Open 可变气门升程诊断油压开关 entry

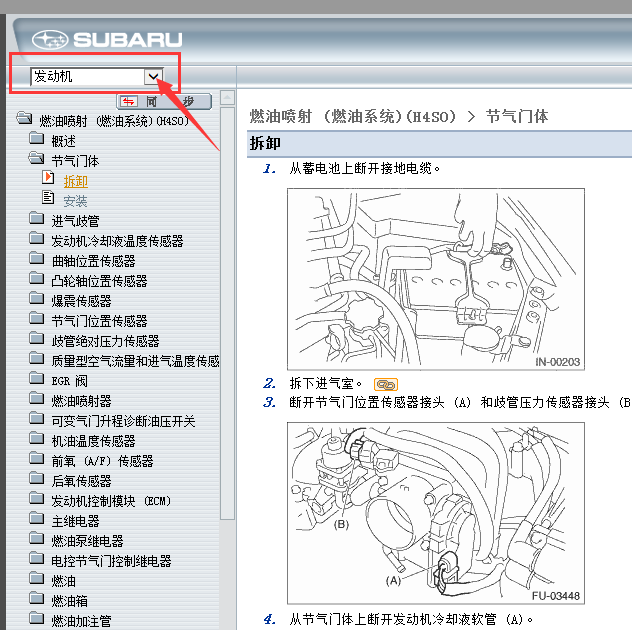pyautogui.click(x=123, y=421)
